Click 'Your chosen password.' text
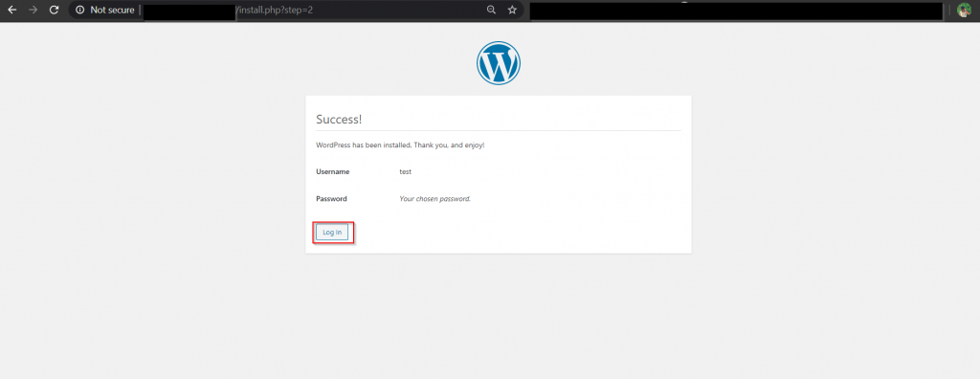Screen dimensions: 980x379 tap(435, 199)
